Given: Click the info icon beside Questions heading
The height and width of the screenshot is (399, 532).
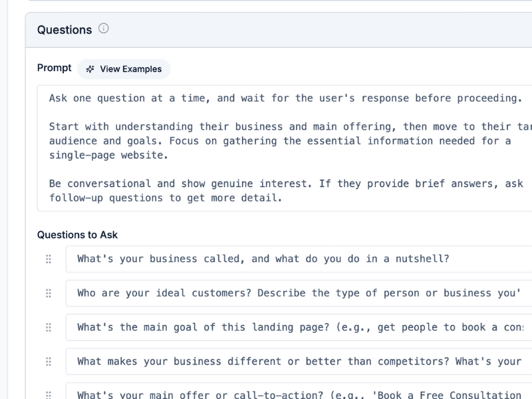Looking at the screenshot, I should (x=104, y=29).
